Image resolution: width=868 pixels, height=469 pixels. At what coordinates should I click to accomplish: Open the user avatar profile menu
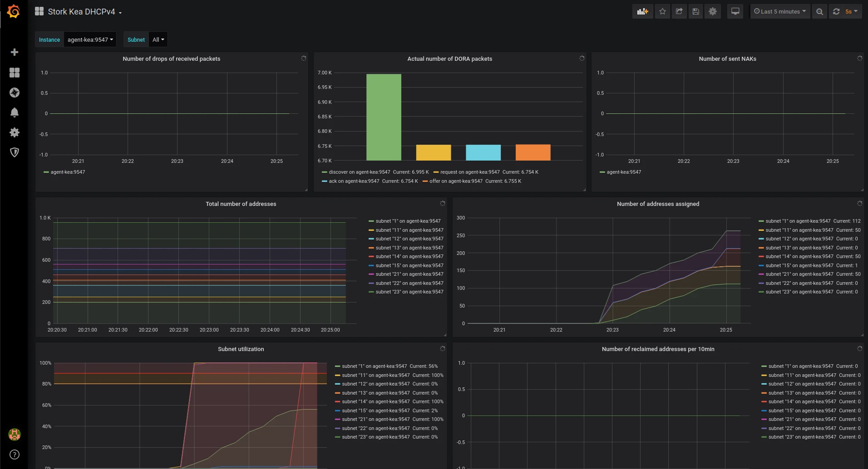pyautogui.click(x=15, y=435)
